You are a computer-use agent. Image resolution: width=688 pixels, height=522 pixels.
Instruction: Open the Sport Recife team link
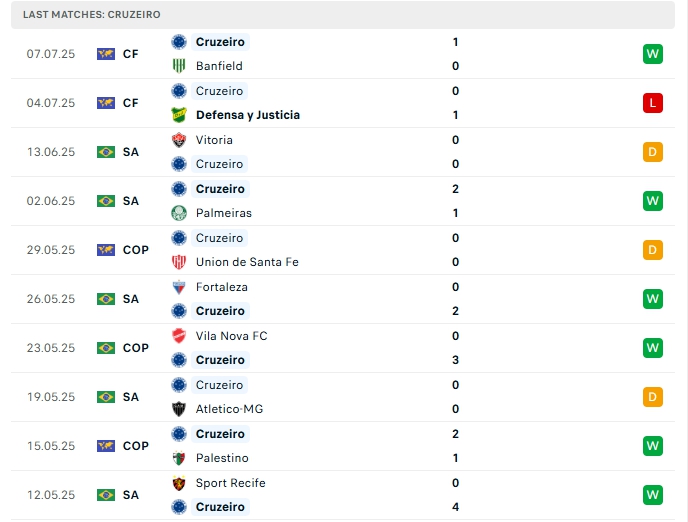pos(231,483)
